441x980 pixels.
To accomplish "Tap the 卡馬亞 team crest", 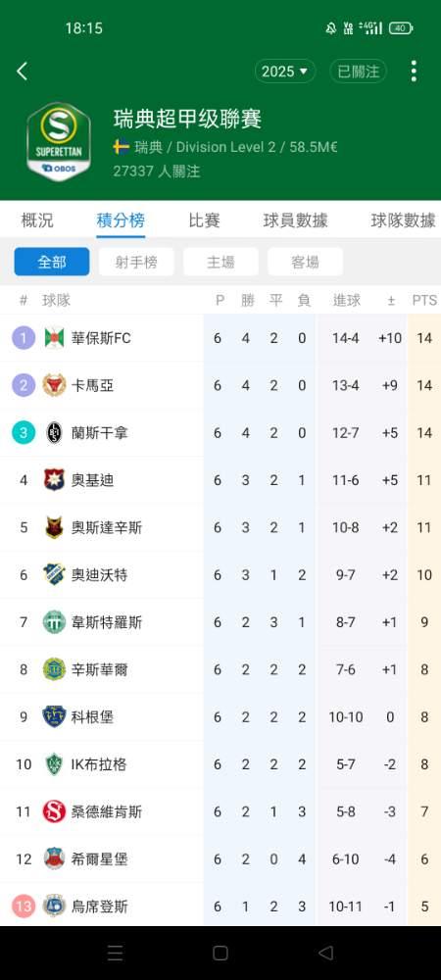I will (x=54, y=385).
